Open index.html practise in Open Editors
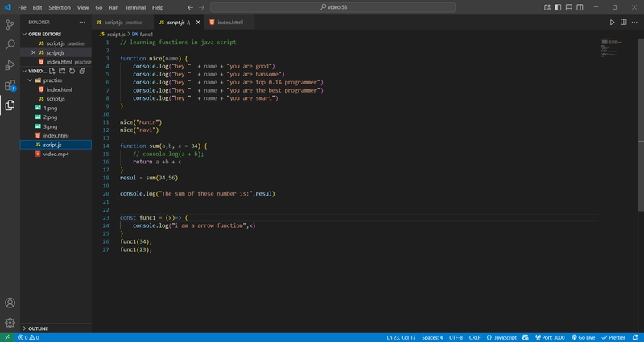Screen dimensions: 644x342 point(56,62)
